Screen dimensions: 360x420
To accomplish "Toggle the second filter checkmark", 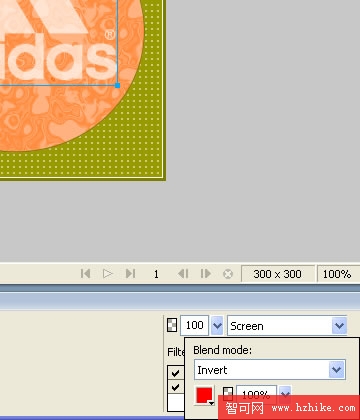I will (175, 387).
